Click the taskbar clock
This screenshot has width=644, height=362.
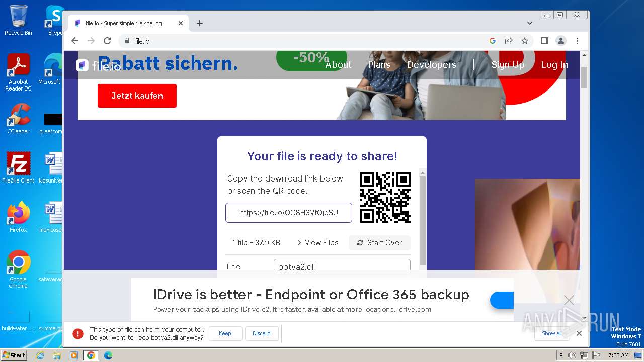618,355
